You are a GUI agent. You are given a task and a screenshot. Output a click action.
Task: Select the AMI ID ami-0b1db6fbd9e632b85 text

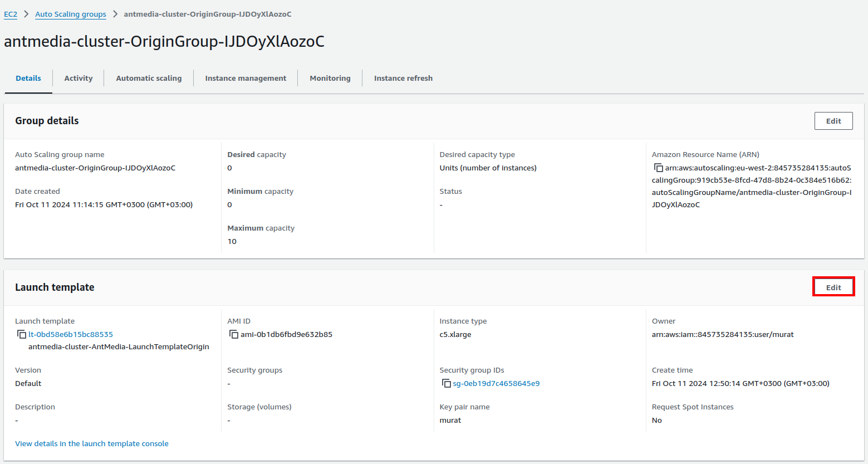pyautogui.click(x=286, y=334)
